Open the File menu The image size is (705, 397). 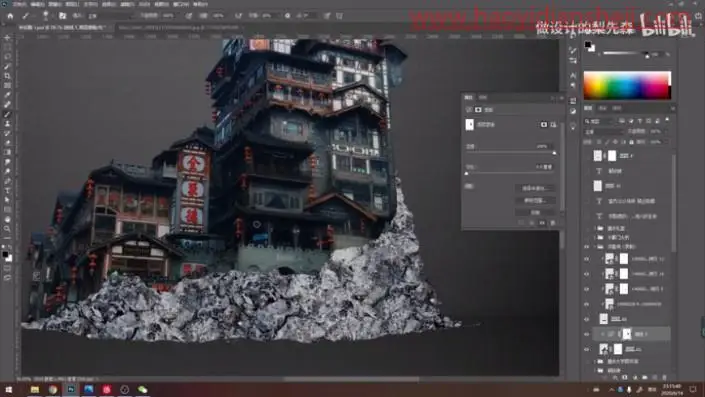tap(19, 4)
